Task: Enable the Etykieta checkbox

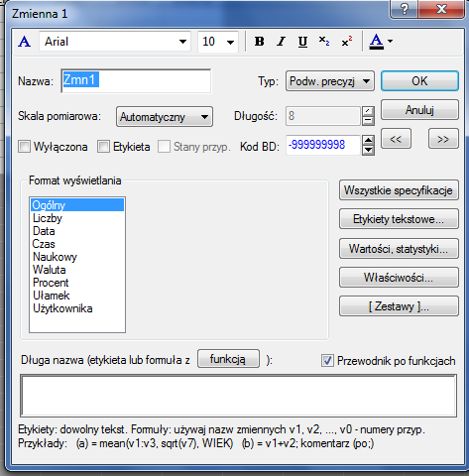Action: (x=103, y=147)
